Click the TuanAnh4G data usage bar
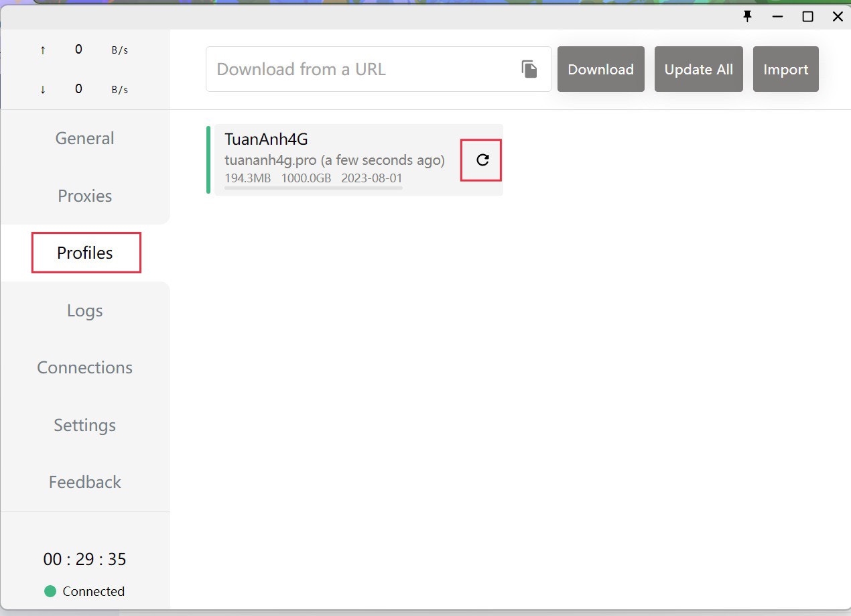The height and width of the screenshot is (616, 851). tap(314, 188)
